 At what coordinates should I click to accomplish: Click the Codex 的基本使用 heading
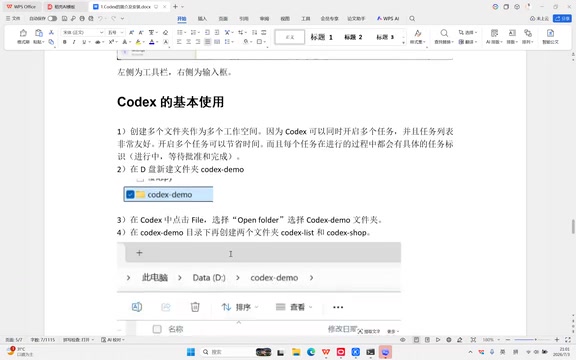170,102
